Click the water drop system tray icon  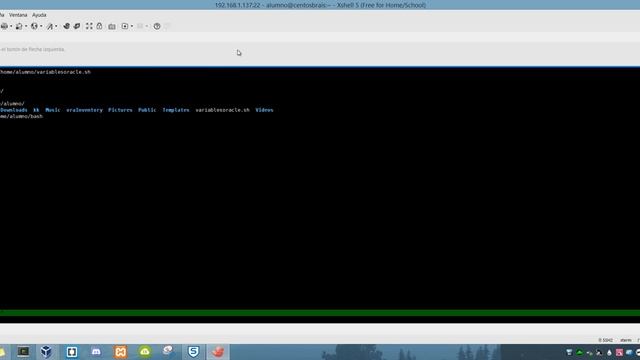[x=609, y=352]
